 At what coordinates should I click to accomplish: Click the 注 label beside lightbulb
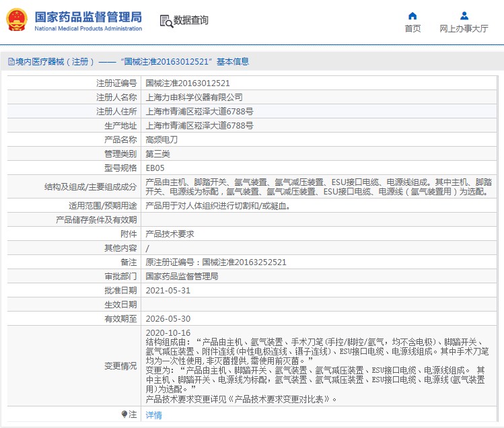(133, 415)
